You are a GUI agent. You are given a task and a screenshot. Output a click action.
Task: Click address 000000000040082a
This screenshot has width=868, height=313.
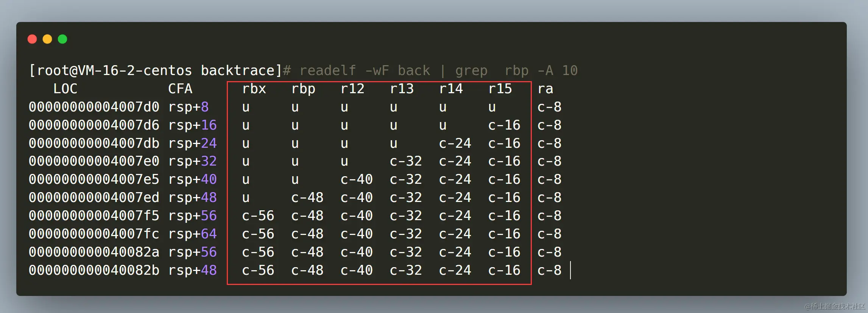click(x=94, y=252)
